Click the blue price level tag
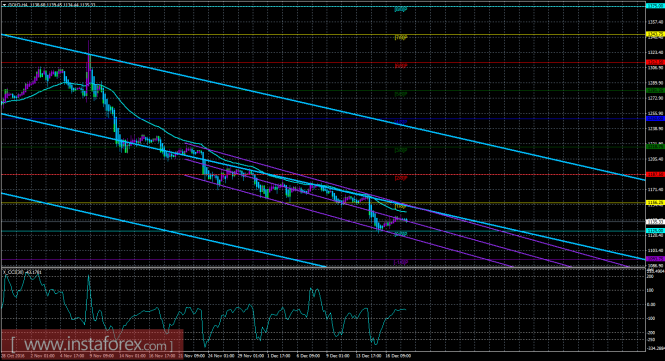Viewport: 665px width, 361px height. pyautogui.click(x=655, y=118)
